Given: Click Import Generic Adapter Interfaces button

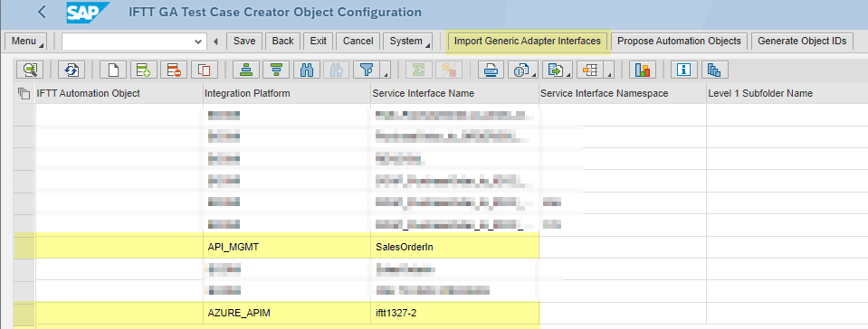Looking at the screenshot, I should pyautogui.click(x=528, y=41).
